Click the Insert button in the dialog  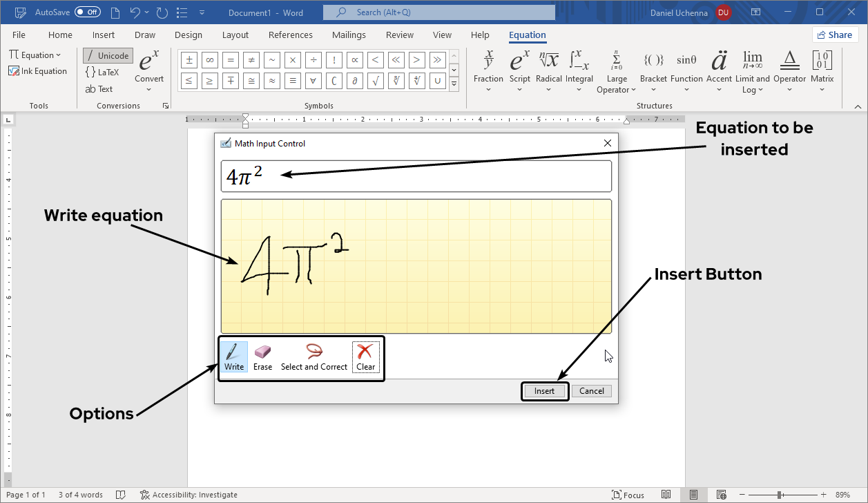[545, 390]
